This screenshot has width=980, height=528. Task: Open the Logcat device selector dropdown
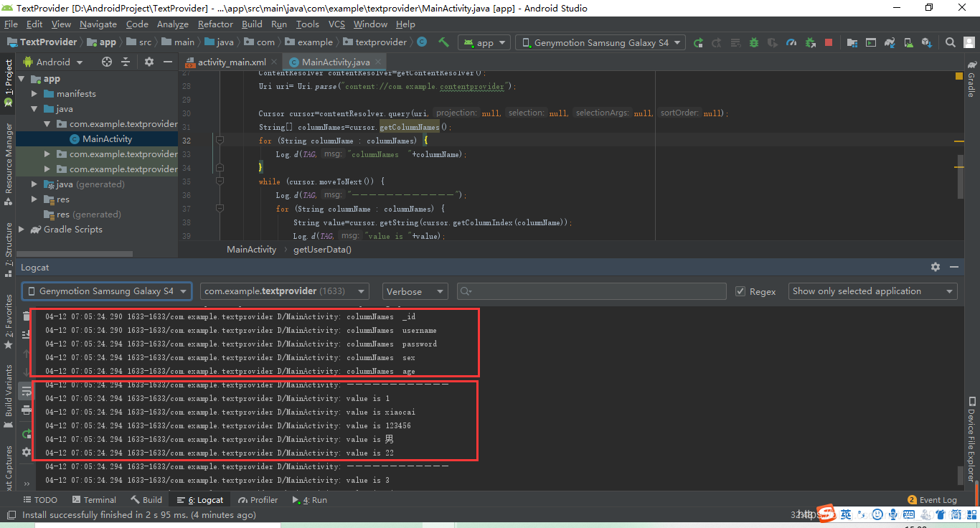(107, 291)
